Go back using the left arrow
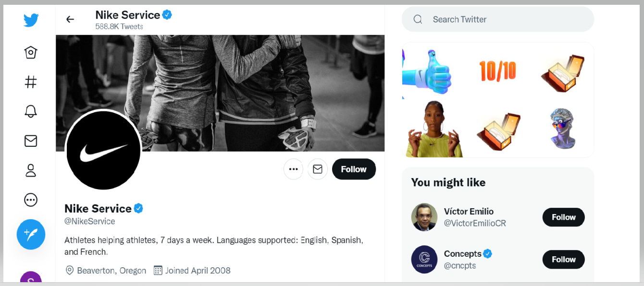 pos(70,19)
